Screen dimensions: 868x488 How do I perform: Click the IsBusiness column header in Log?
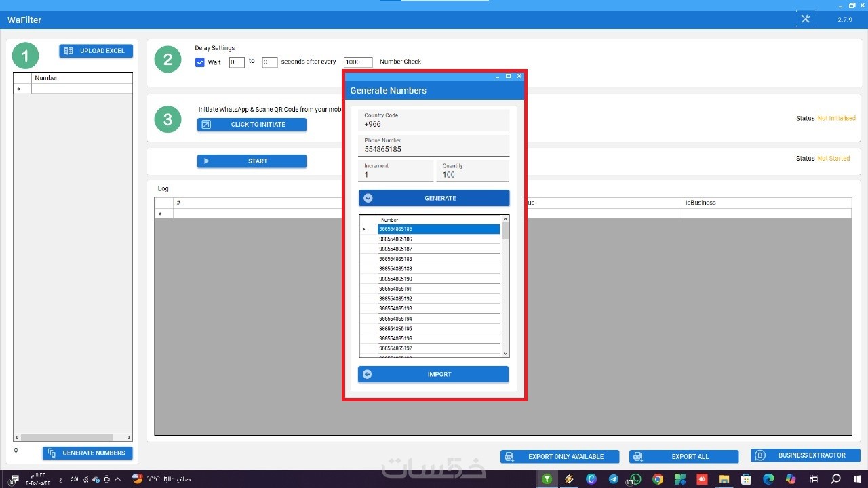pyautogui.click(x=766, y=203)
